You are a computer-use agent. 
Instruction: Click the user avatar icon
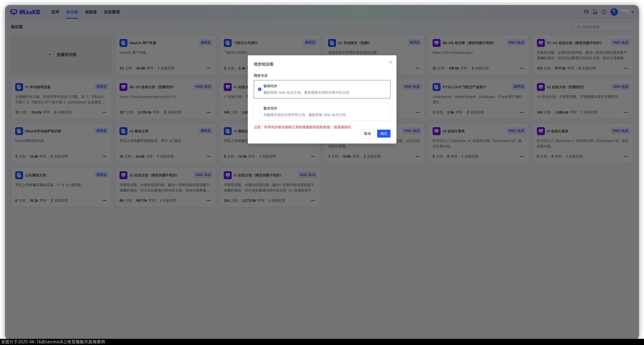click(614, 12)
